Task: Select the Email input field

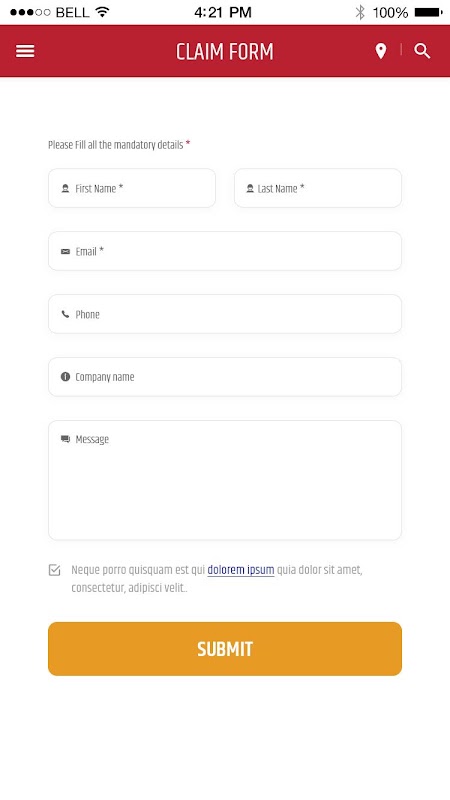Action: tap(225, 251)
